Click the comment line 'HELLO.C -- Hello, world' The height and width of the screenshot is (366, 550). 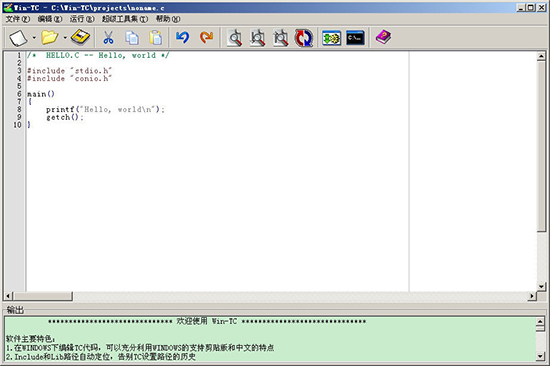(x=98, y=55)
